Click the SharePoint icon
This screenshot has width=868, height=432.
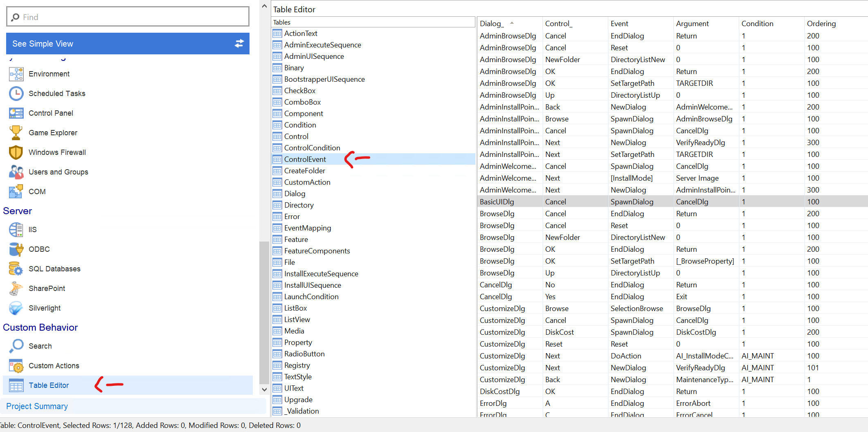[16, 289]
